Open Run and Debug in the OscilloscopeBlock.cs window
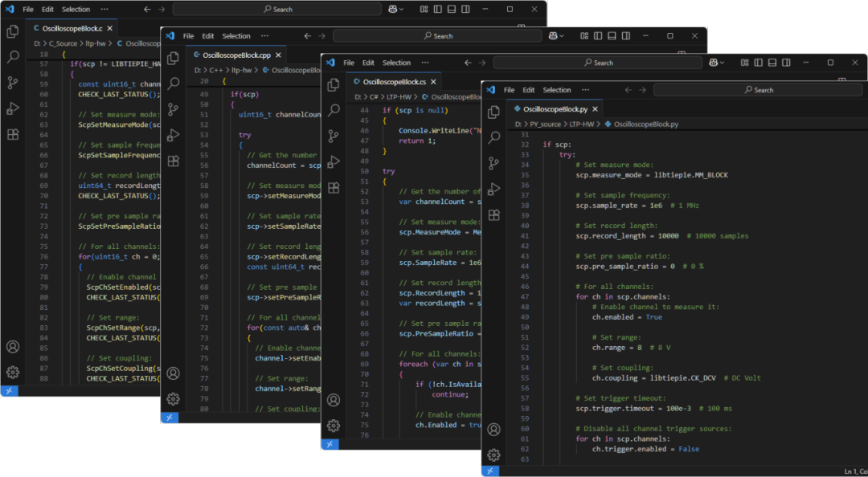The width and height of the screenshot is (868, 477). (334, 162)
